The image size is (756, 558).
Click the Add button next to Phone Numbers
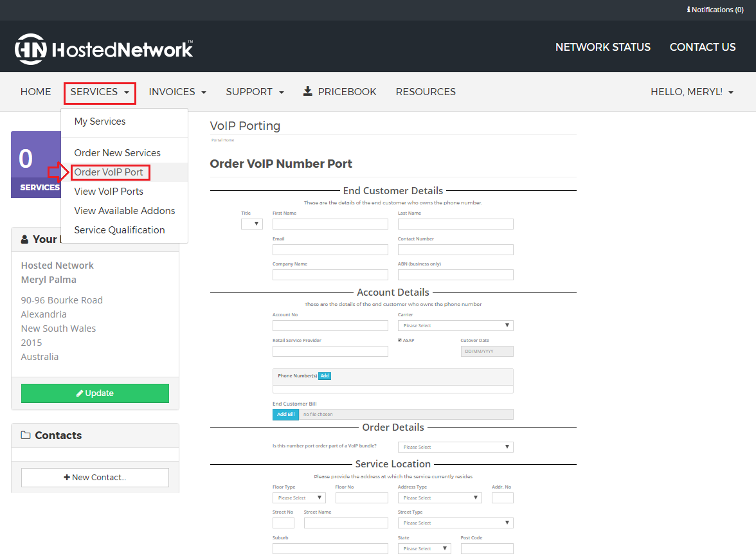[x=324, y=375]
